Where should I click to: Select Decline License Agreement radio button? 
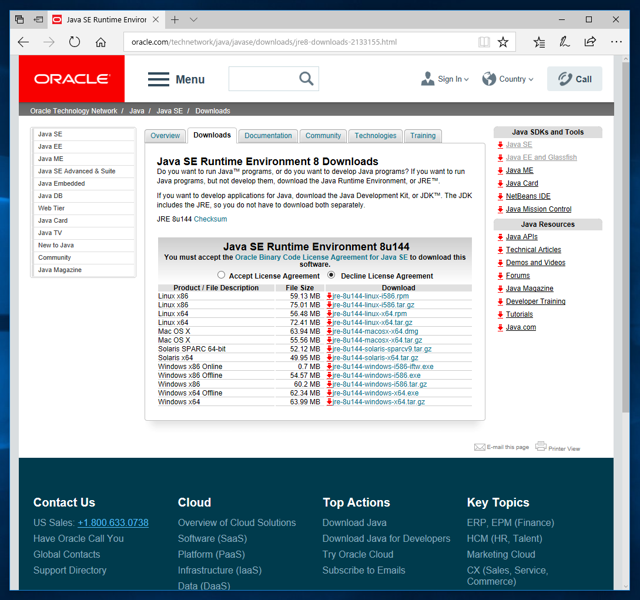331,275
